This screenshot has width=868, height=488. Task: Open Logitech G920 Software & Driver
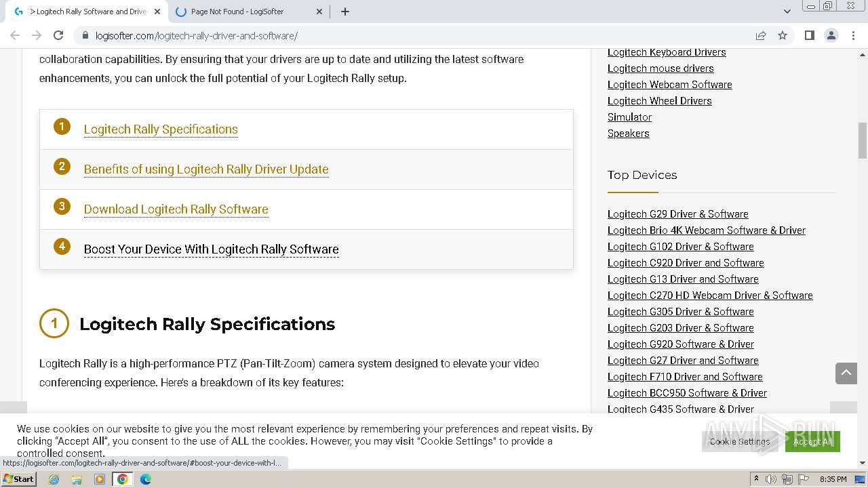click(681, 344)
